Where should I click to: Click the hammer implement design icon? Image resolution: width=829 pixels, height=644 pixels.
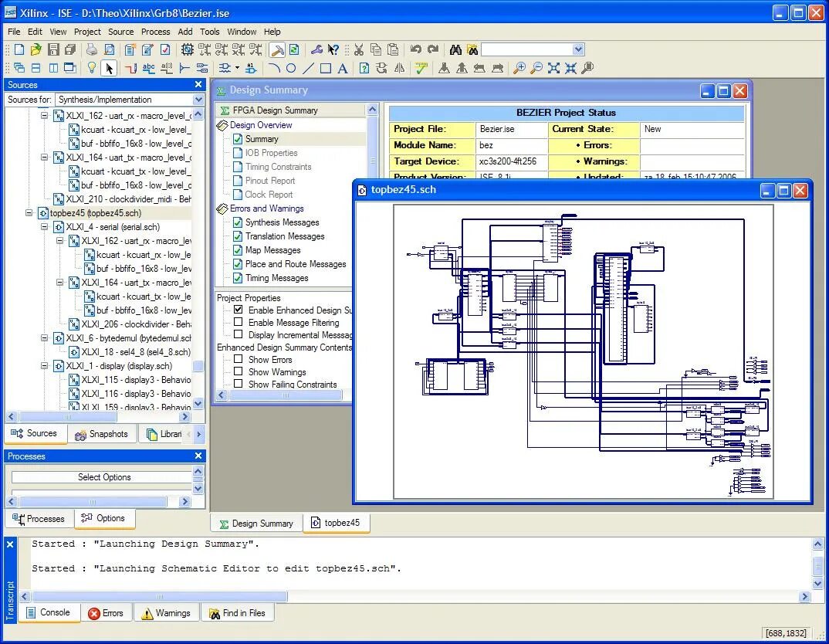[x=277, y=49]
